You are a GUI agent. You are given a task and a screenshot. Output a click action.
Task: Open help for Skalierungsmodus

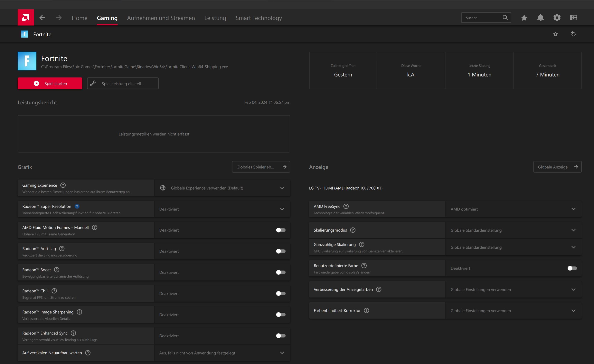pos(353,230)
